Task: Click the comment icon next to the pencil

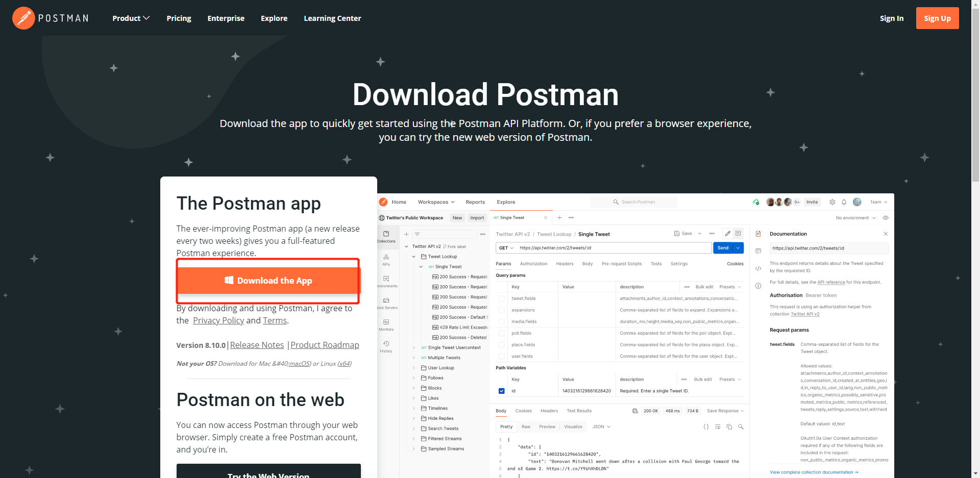Action: pos(738,234)
